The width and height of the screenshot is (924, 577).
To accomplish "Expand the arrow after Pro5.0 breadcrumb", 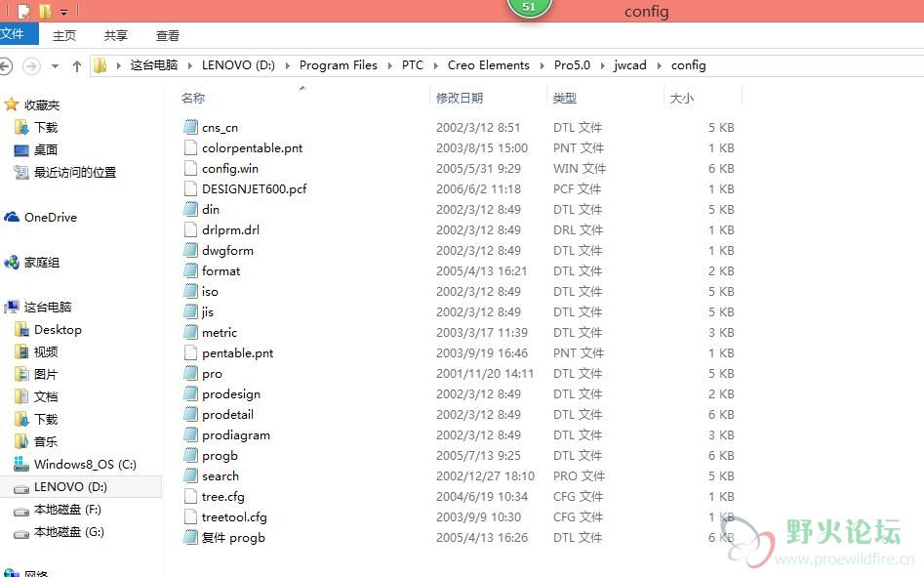I will 602,65.
